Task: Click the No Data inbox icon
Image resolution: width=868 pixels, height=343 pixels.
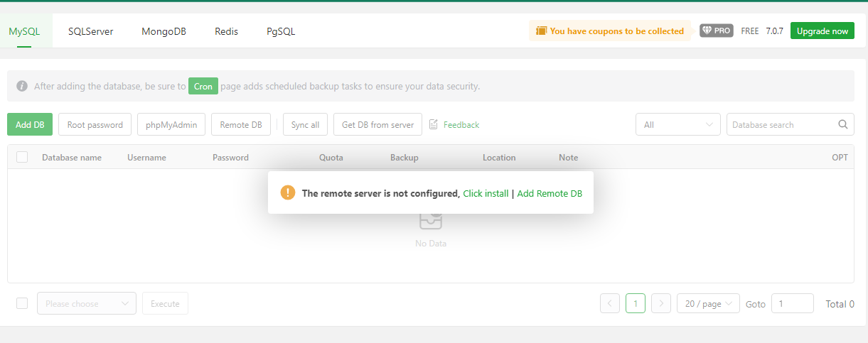Action: (x=431, y=220)
